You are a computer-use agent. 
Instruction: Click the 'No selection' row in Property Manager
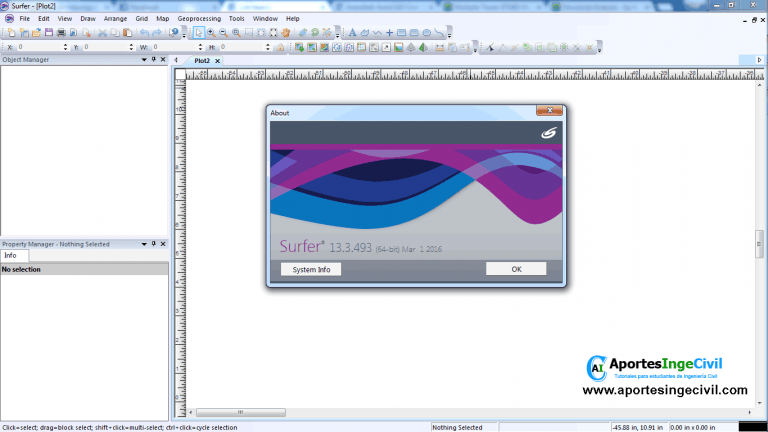click(x=84, y=269)
